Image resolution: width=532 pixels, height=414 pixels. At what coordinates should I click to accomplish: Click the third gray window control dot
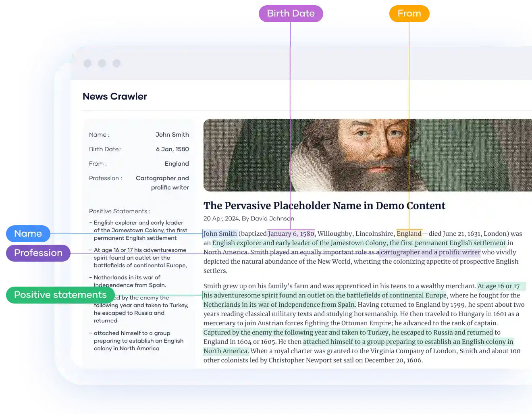(116, 63)
